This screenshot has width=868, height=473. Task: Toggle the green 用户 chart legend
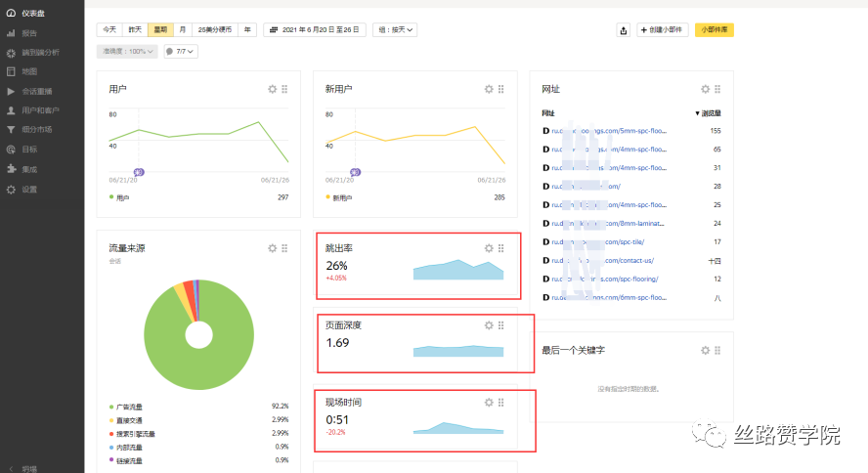[119, 197]
